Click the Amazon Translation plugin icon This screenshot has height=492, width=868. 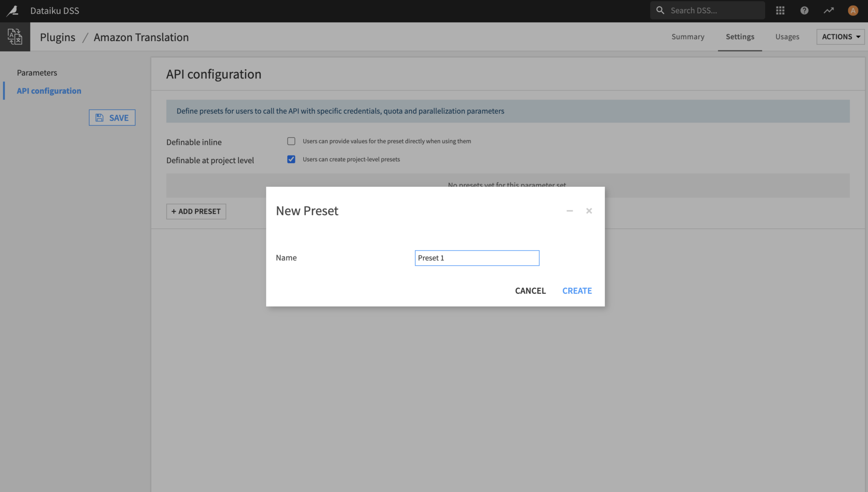[x=15, y=36]
